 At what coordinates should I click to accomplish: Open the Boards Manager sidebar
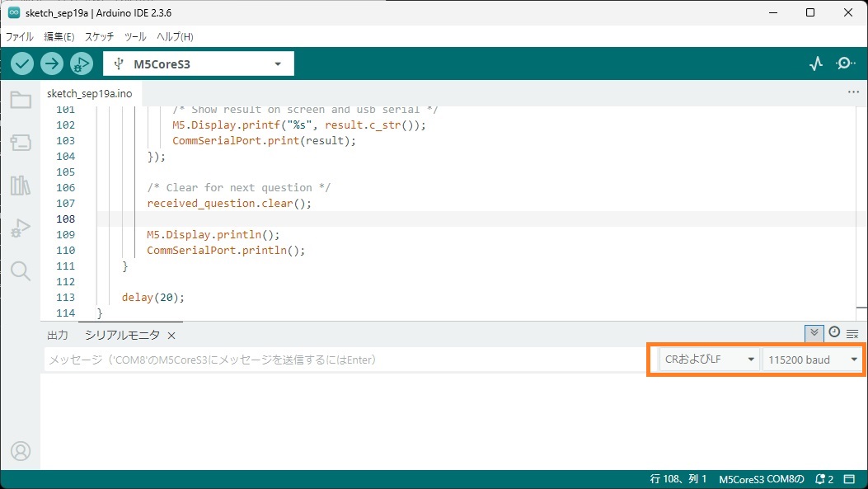point(21,143)
